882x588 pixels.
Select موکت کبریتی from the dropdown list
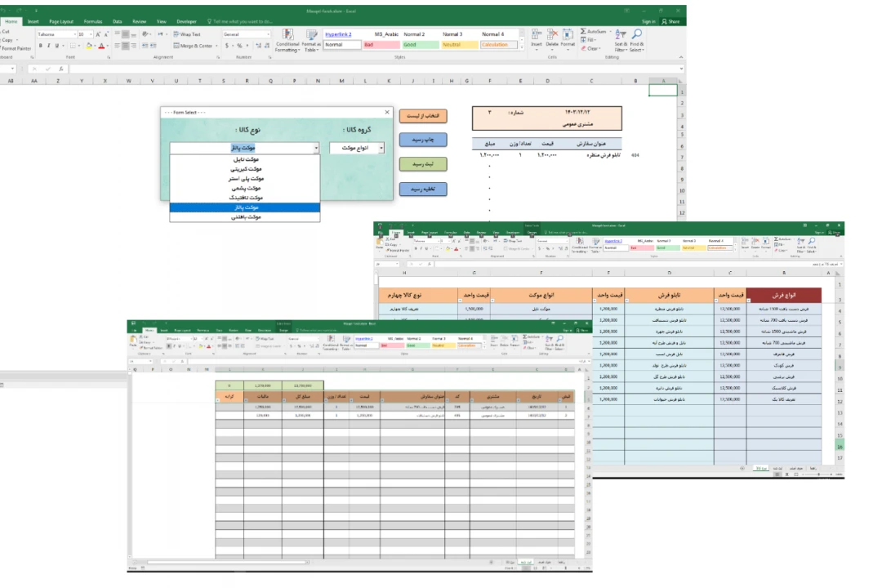click(245, 168)
